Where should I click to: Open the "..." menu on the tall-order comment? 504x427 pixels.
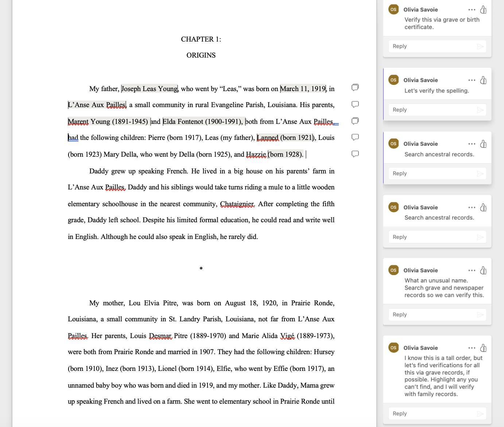(x=472, y=348)
